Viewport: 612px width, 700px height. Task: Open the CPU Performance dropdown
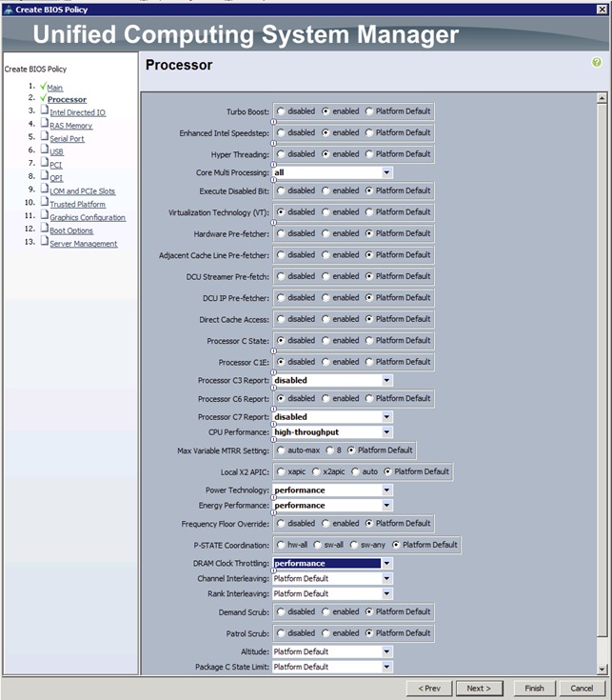[386, 432]
